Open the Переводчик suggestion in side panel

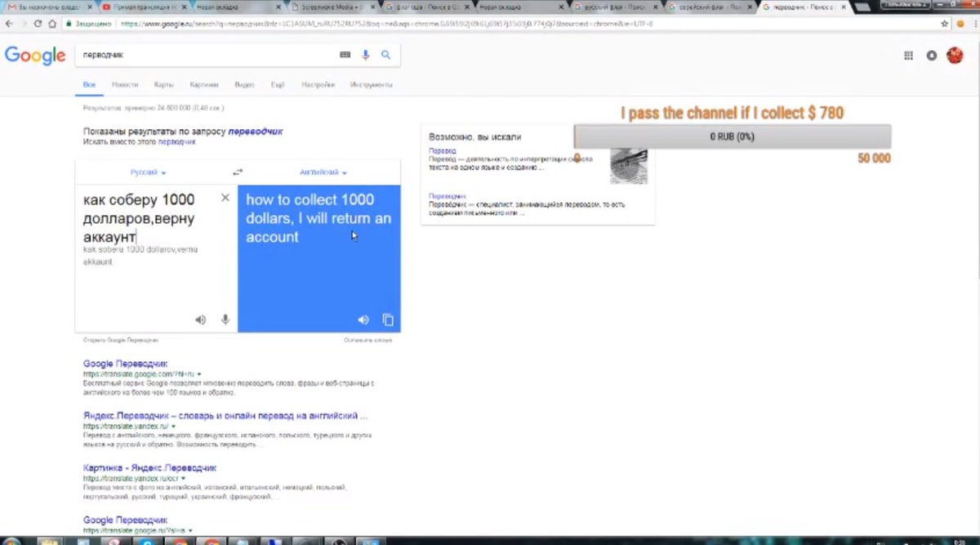448,197
